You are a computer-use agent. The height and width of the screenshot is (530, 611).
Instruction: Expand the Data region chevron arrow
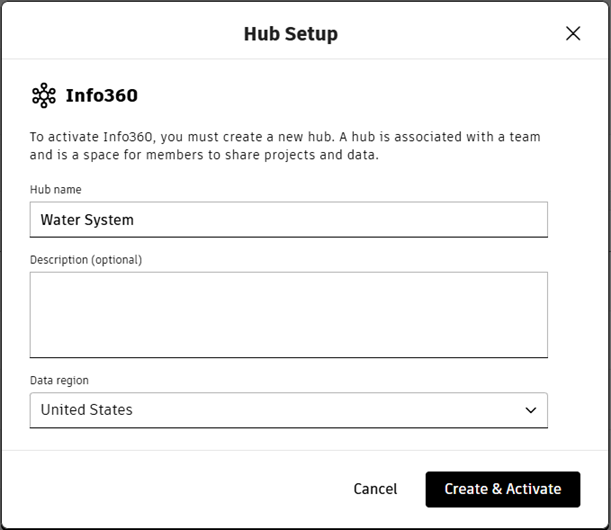pyautogui.click(x=531, y=410)
